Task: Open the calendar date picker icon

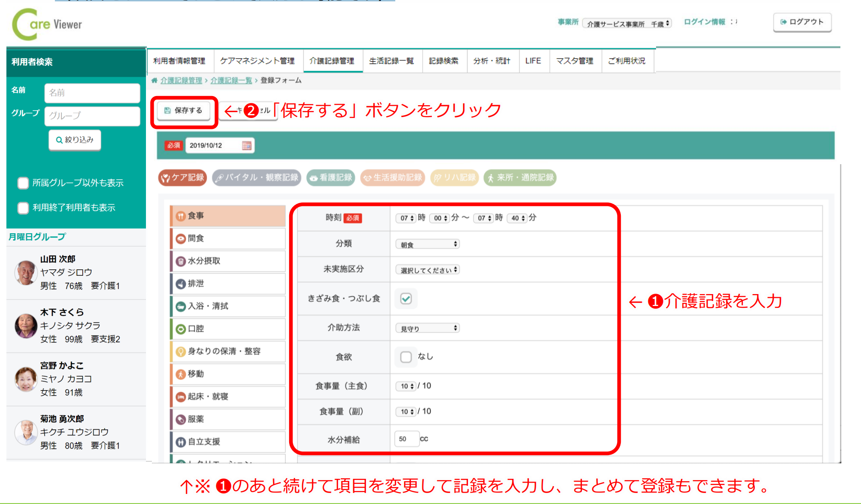Action: tap(247, 145)
